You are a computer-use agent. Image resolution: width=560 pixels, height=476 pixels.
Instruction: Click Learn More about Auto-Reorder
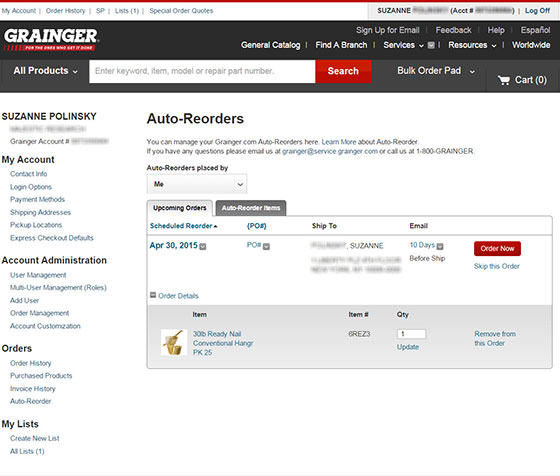pos(339,142)
